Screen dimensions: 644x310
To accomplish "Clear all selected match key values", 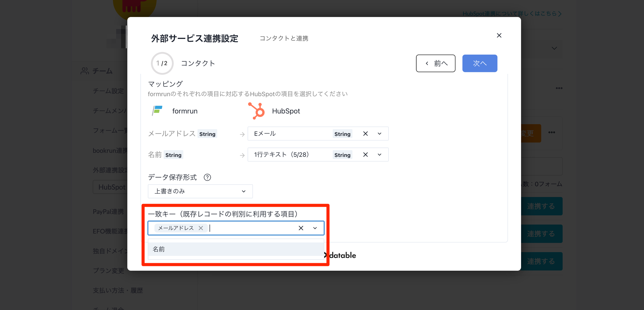I will tap(301, 228).
